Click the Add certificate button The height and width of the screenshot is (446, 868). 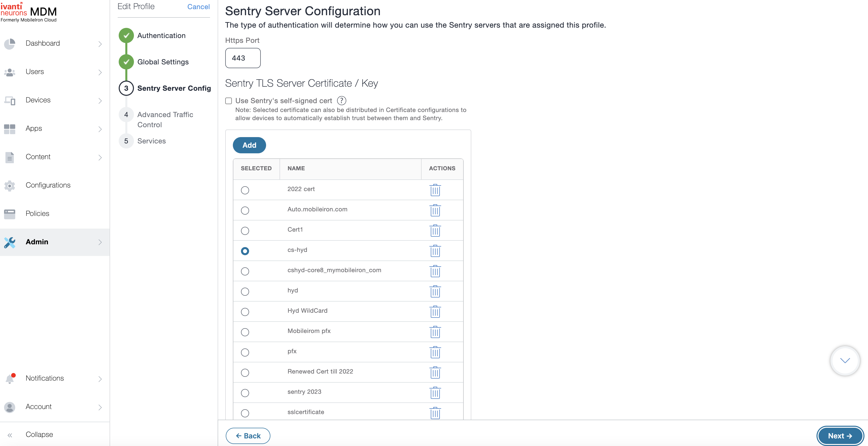pos(249,145)
